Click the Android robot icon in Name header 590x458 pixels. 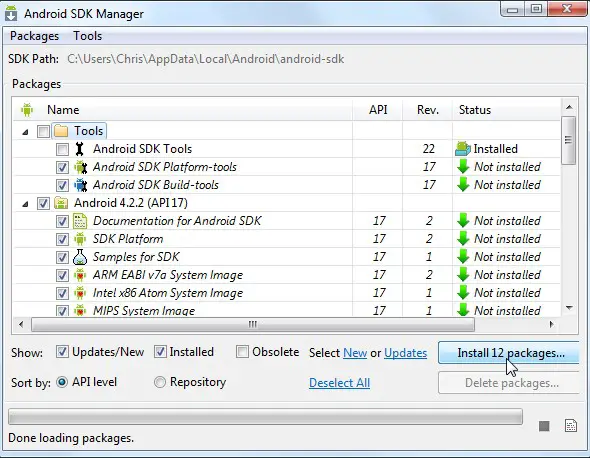27,110
